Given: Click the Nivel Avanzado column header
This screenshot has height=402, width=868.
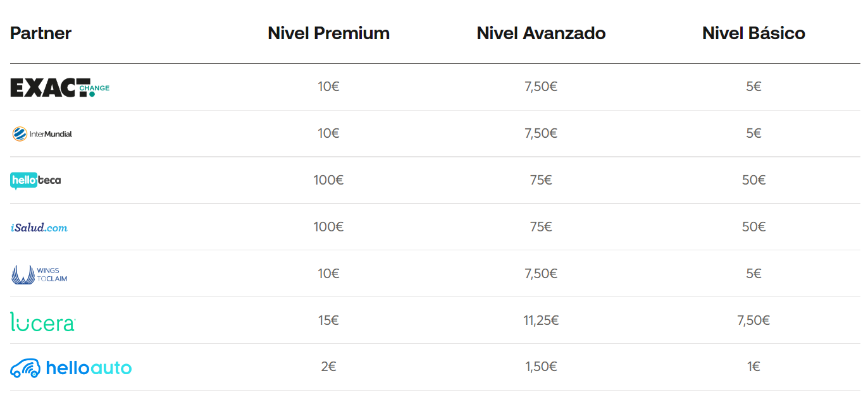Looking at the screenshot, I should tap(541, 33).
